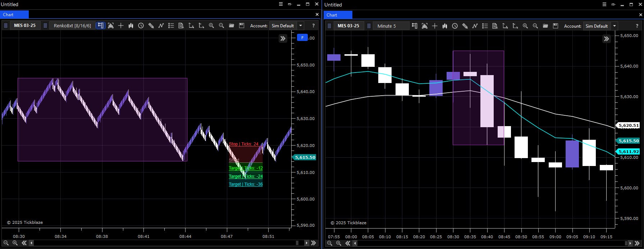
Task: Toggle the blue F button on the Renko price axis
Action: (302, 38)
